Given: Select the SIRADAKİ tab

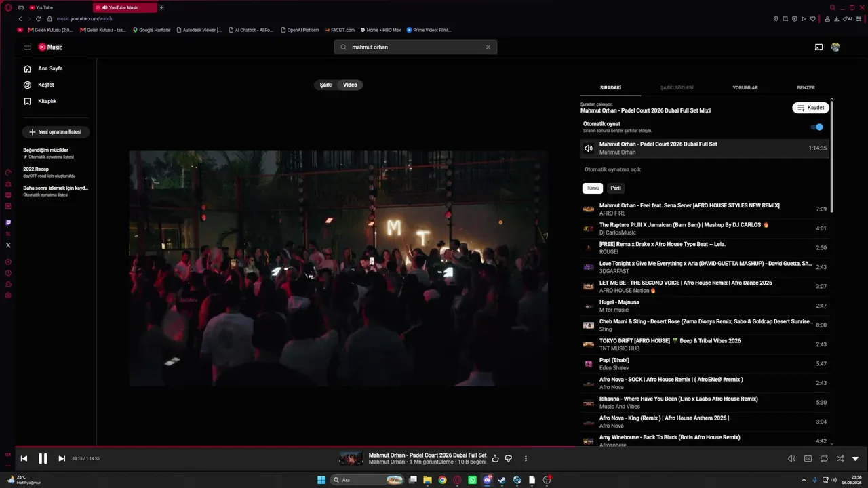Looking at the screenshot, I should 610,88.
